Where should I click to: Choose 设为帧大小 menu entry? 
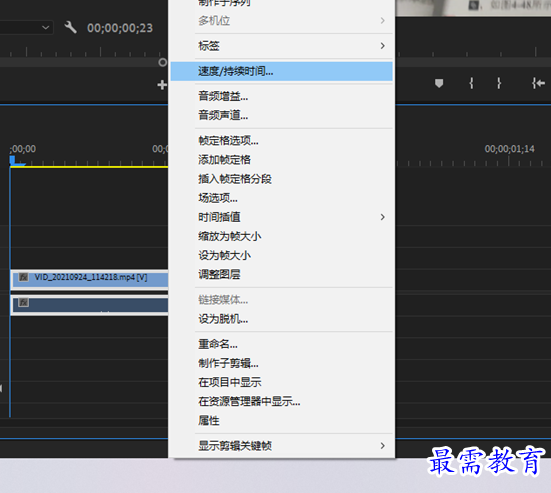coord(281,255)
